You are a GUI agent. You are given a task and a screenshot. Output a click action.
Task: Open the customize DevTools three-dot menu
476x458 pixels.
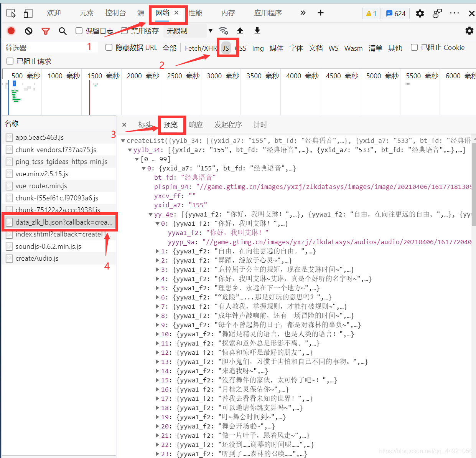(455, 13)
